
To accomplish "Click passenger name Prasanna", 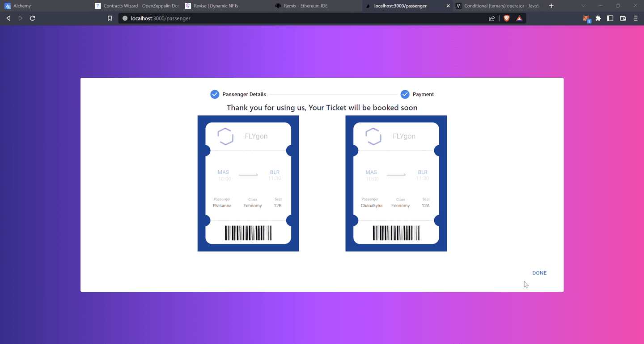I will pyautogui.click(x=222, y=206).
